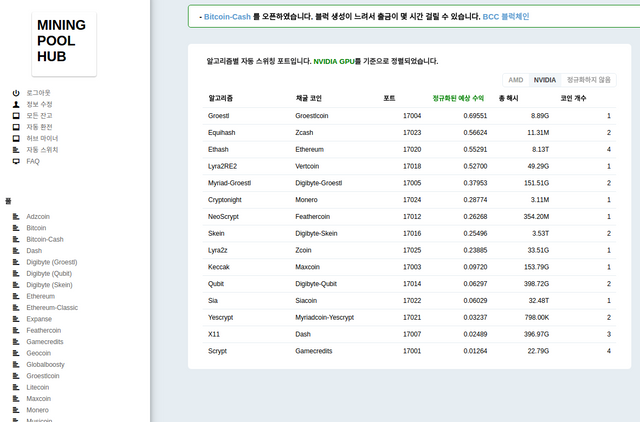
Task: Click the Vertcoin coin cell
Action: pos(307,166)
